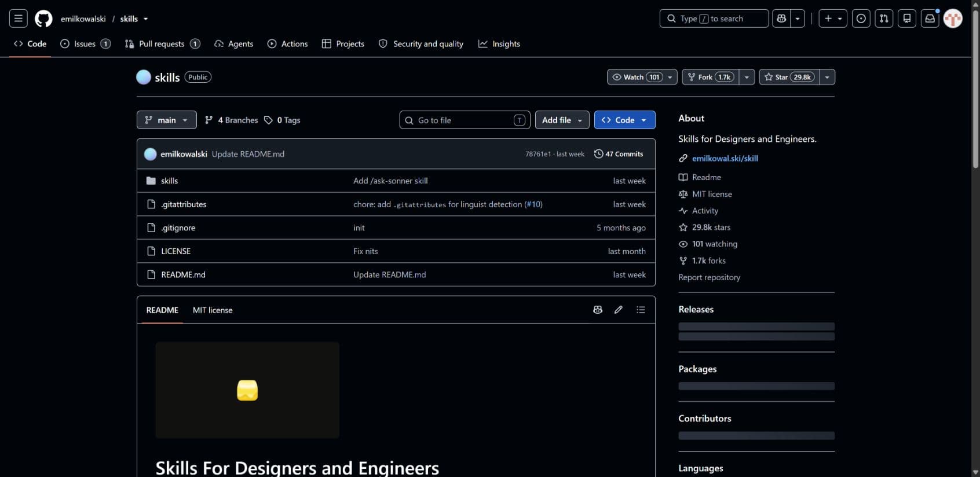This screenshot has height=477, width=980.
Task: Open the Activity link in About
Action: [x=705, y=211]
